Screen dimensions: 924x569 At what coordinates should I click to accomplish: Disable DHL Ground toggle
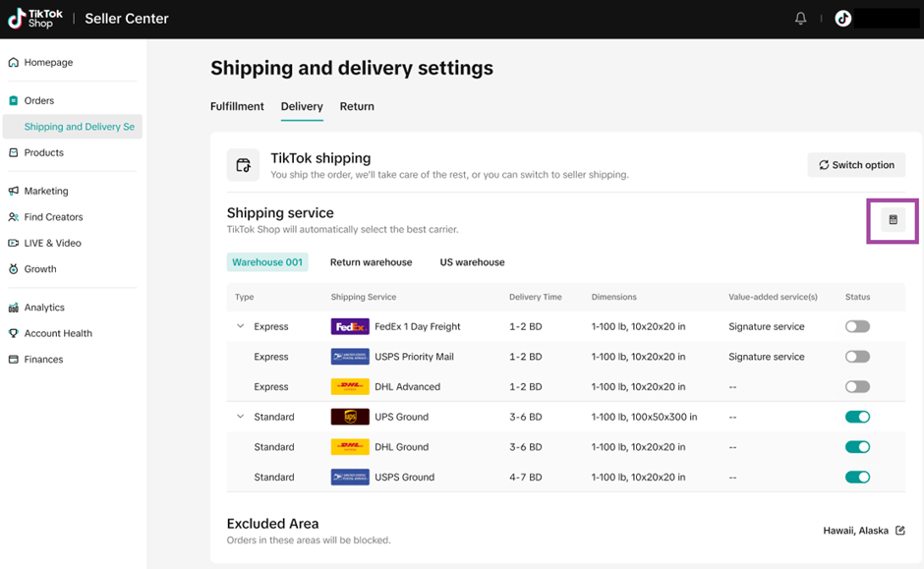(x=857, y=446)
